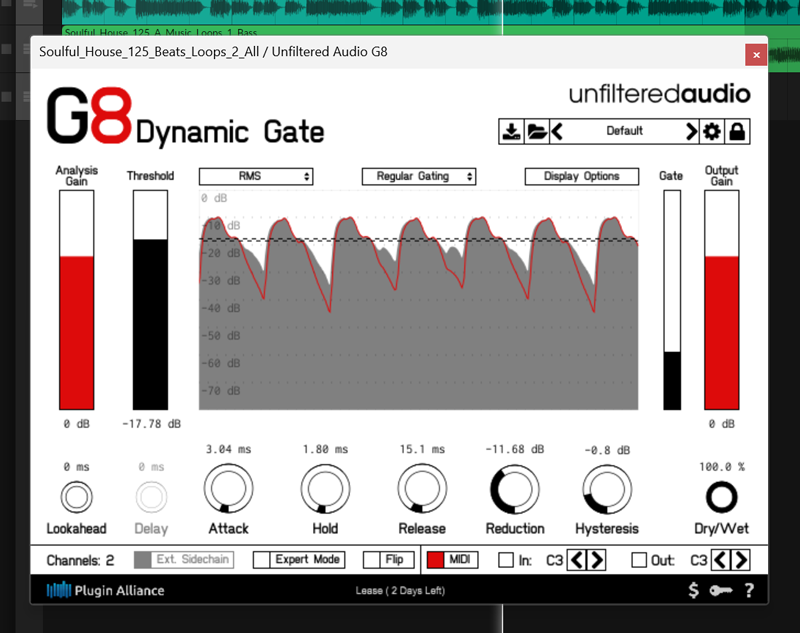Go to next preset arrow

[x=691, y=132]
